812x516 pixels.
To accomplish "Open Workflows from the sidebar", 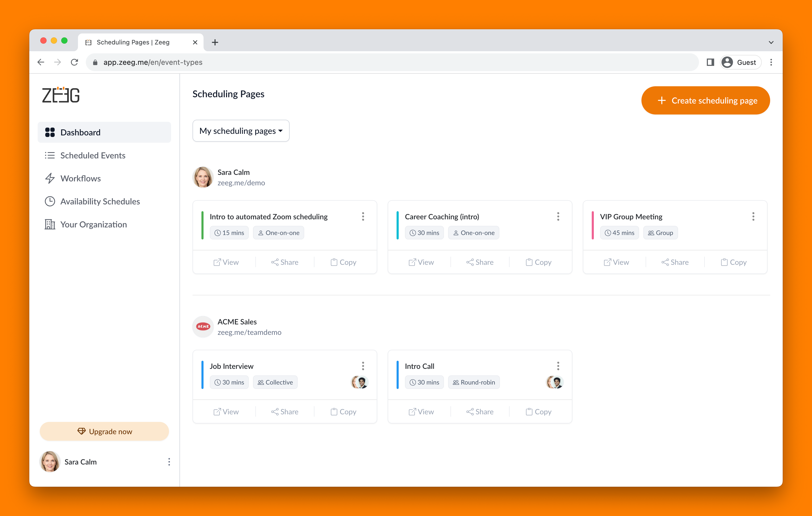I will point(80,178).
